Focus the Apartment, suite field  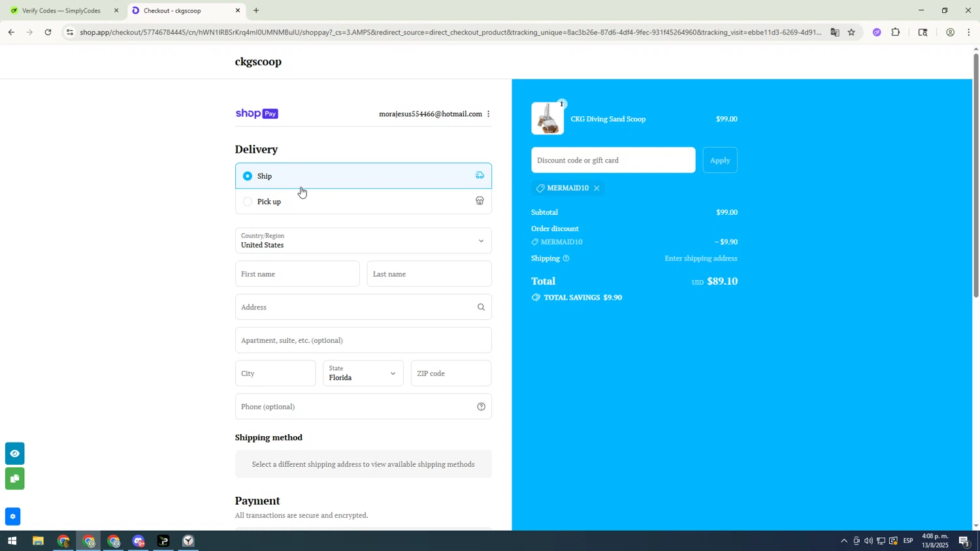coord(363,340)
